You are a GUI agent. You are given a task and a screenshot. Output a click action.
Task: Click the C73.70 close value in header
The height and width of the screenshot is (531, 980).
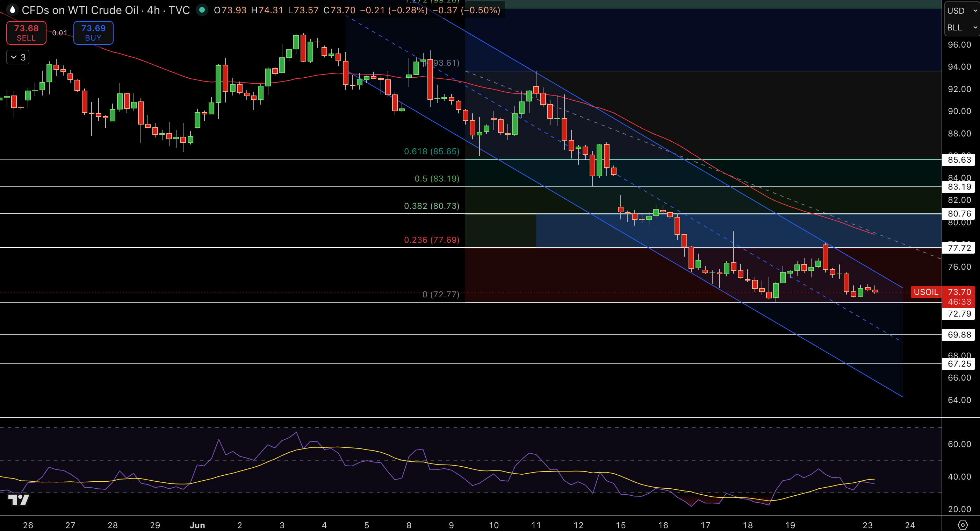[x=339, y=10]
